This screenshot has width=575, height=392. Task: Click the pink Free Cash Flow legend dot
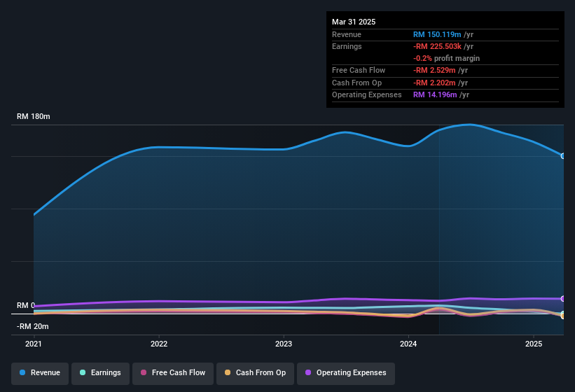click(x=144, y=372)
